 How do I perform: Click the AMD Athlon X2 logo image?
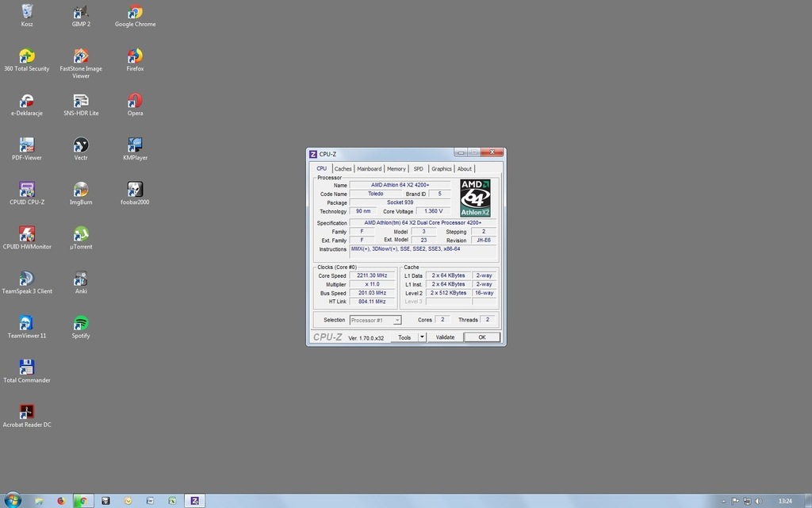point(476,198)
